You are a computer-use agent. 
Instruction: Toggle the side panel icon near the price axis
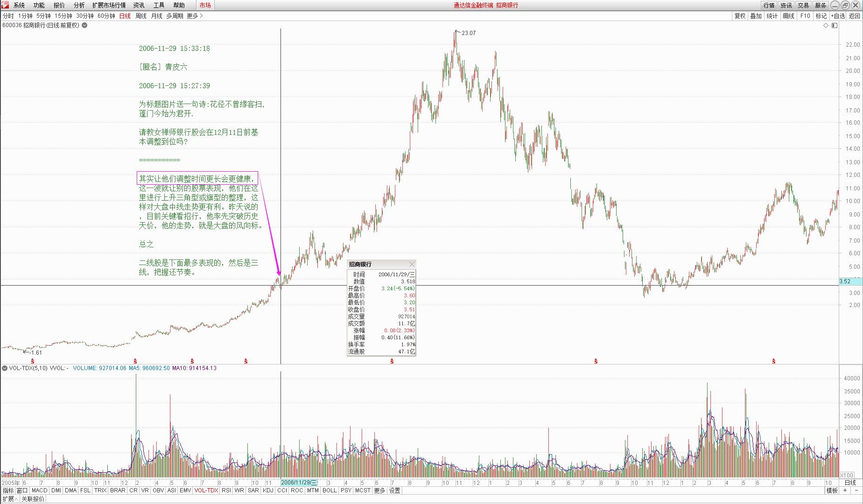(835, 26)
